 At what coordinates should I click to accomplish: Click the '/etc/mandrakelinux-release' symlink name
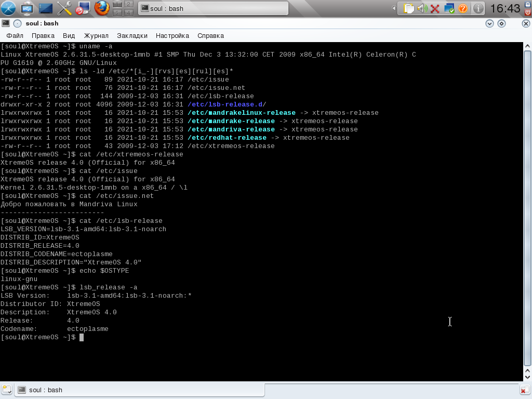(242, 113)
